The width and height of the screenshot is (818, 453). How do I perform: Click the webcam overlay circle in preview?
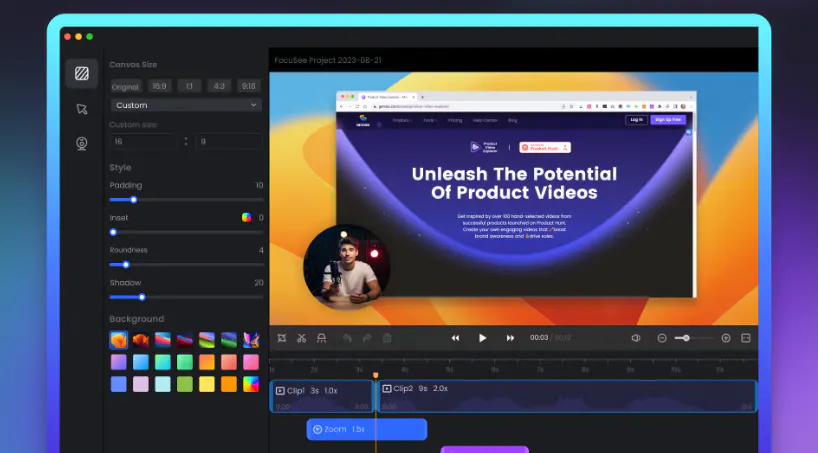point(346,267)
